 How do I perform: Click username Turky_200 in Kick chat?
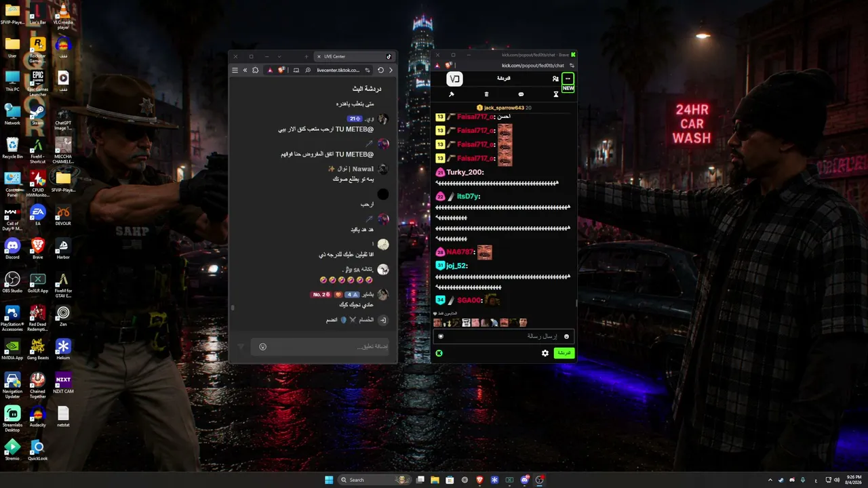(465, 173)
